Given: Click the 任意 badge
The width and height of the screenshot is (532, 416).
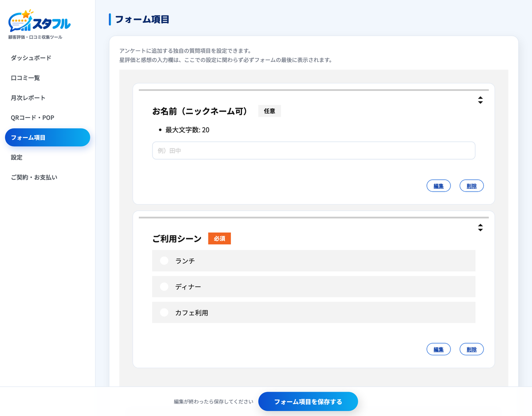Looking at the screenshot, I should (x=270, y=111).
